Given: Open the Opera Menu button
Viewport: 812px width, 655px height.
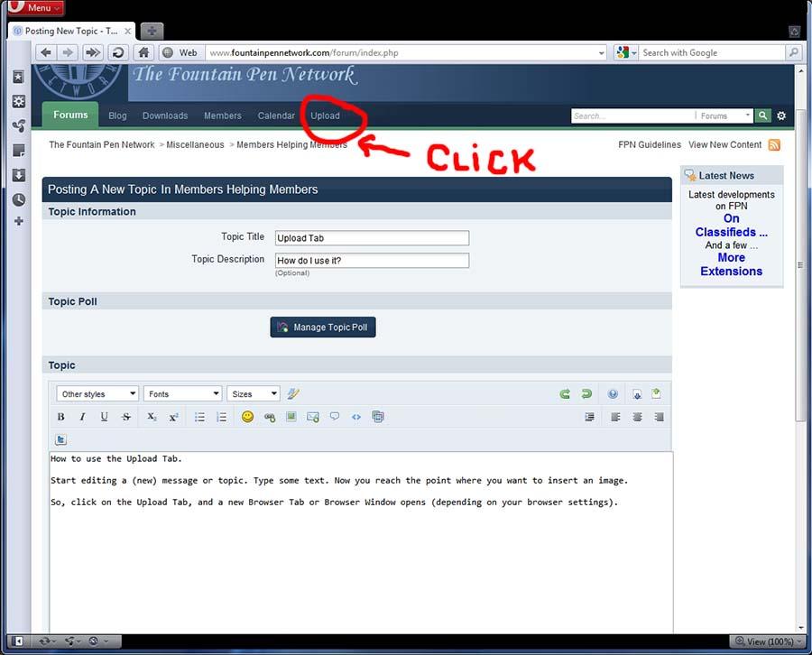Looking at the screenshot, I should click(x=32, y=8).
